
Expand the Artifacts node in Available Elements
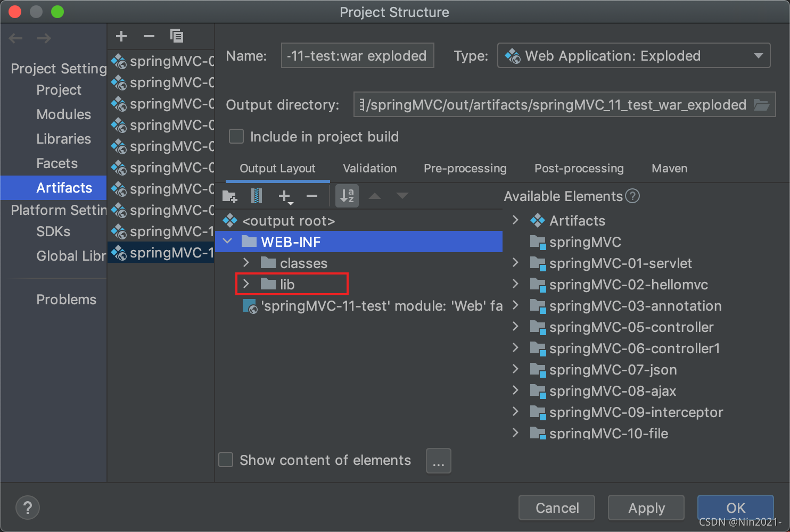tap(515, 220)
